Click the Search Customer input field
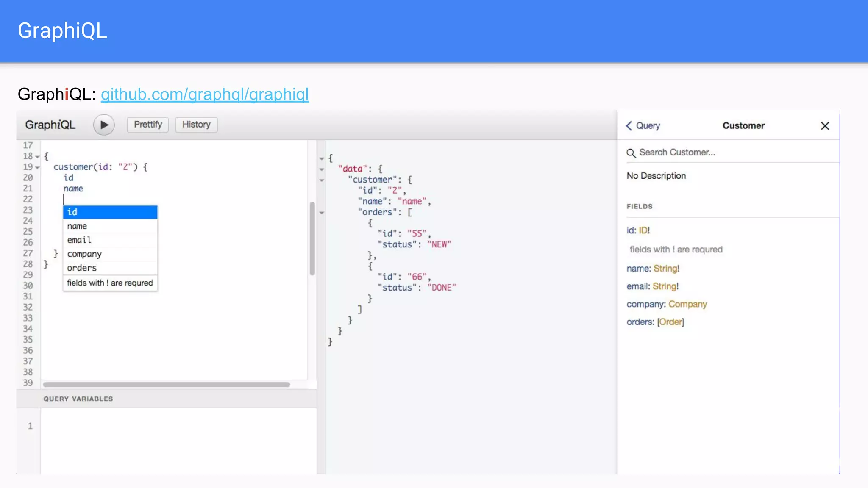This screenshot has width=868, height=488. pyautogui.click(x=732, y=152)
